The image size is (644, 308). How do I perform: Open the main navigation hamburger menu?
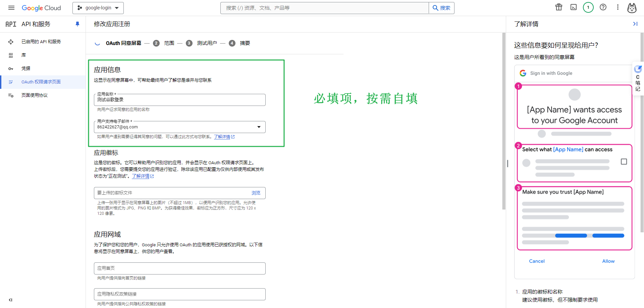(x=11, y=8)
